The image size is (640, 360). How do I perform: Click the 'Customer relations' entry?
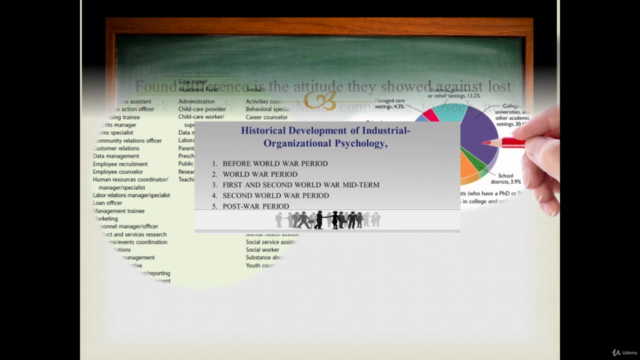click(x=116, y=148)
